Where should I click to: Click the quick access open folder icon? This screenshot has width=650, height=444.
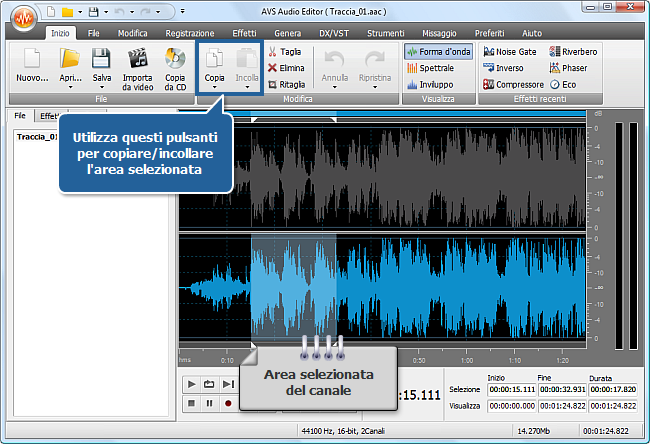click(68, 12)
